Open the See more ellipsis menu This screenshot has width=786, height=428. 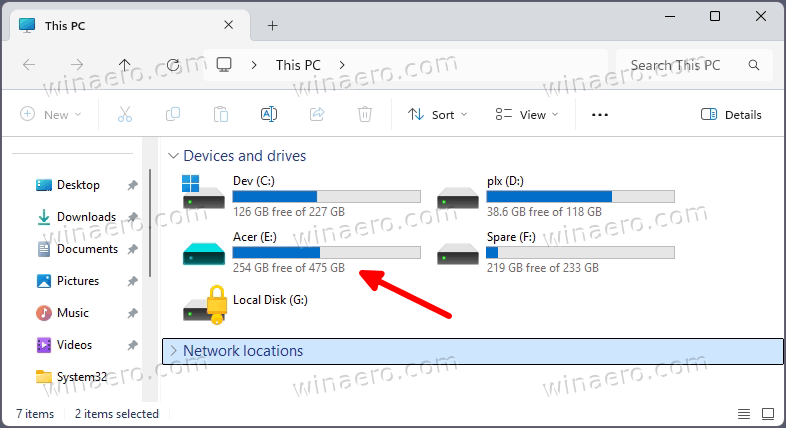click(600, 115)
